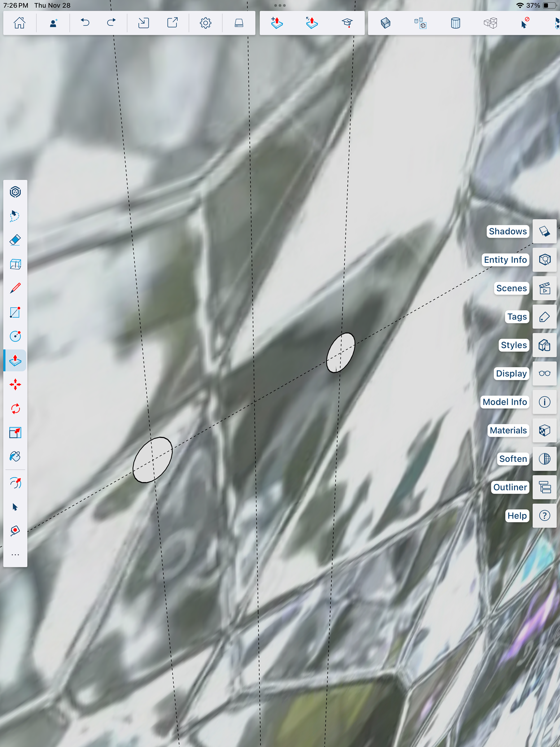
Task: Select the Eraser tool
Action: (x=15, y=240)
